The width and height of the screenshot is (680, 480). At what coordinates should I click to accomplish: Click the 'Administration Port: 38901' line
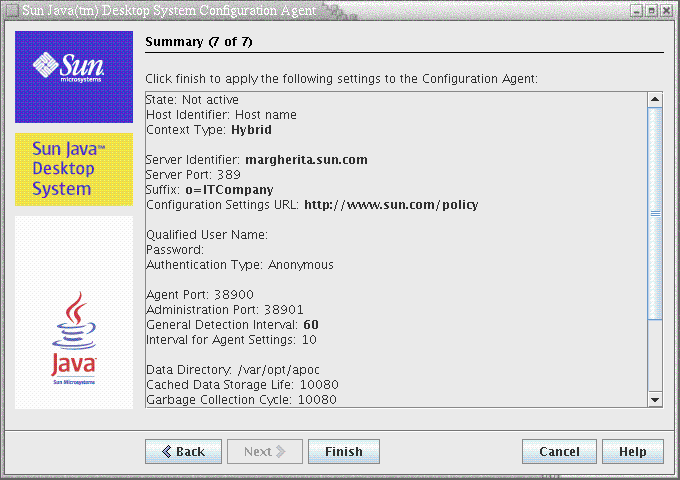click(x=225, y=310)
